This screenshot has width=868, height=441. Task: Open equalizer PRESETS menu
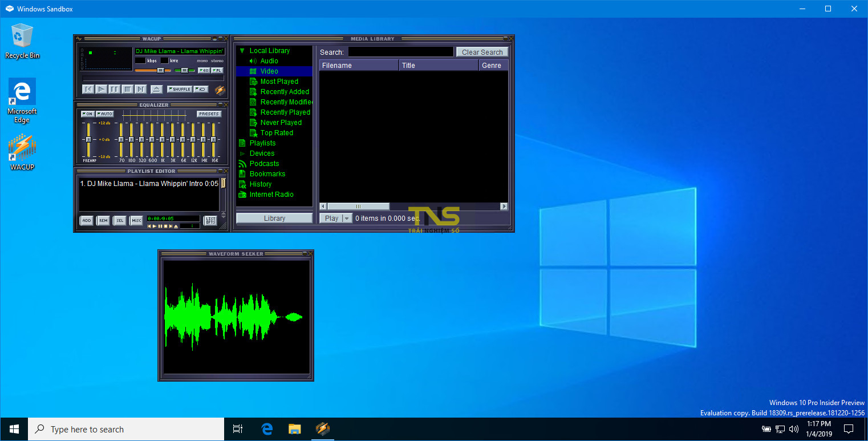tap(209, 114)
